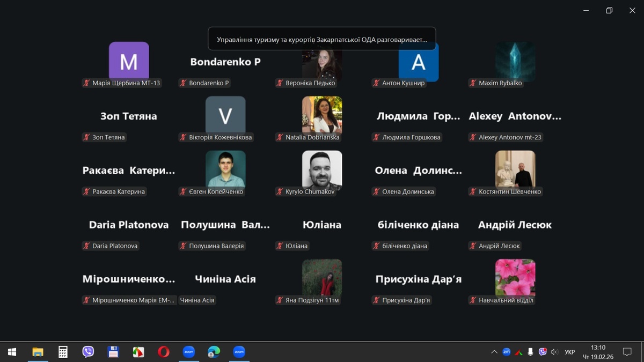The height and width of the screenshot is (362, 644).
Task: Open the Calculator app in taskbar
Action: tap(63, 352)
